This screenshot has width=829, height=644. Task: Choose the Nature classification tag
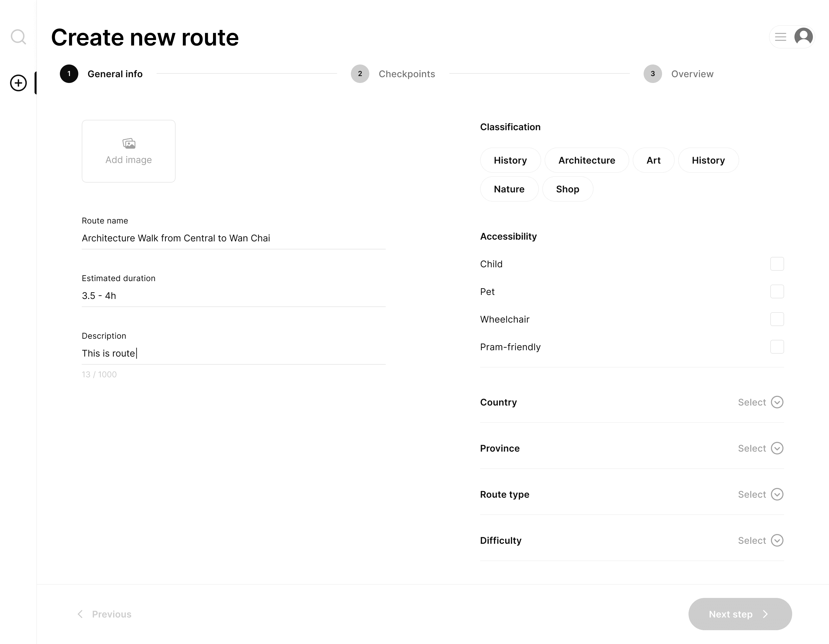509,189
